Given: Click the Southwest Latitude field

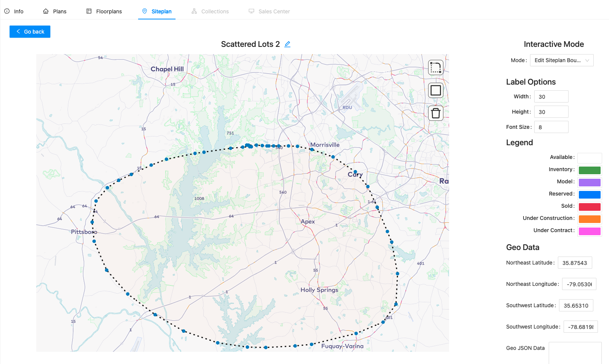Looking at the screenshot, I should (x=576, y=305).
